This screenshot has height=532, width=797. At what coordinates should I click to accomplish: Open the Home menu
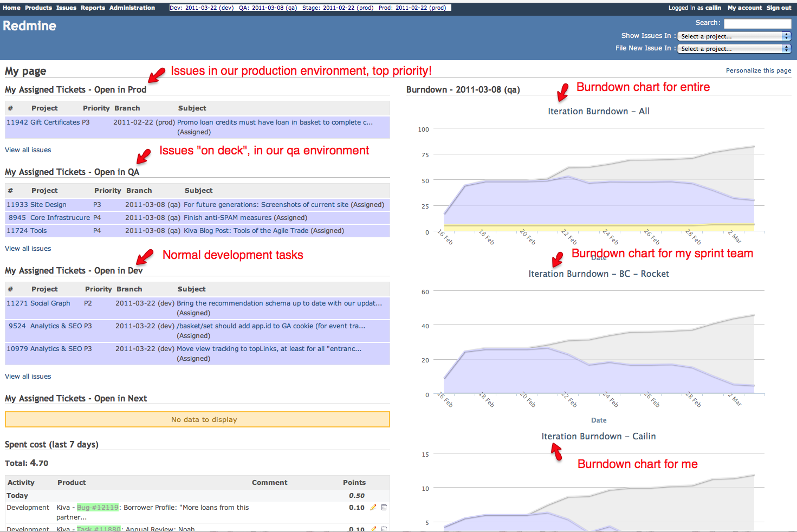(x=11, y=8)
